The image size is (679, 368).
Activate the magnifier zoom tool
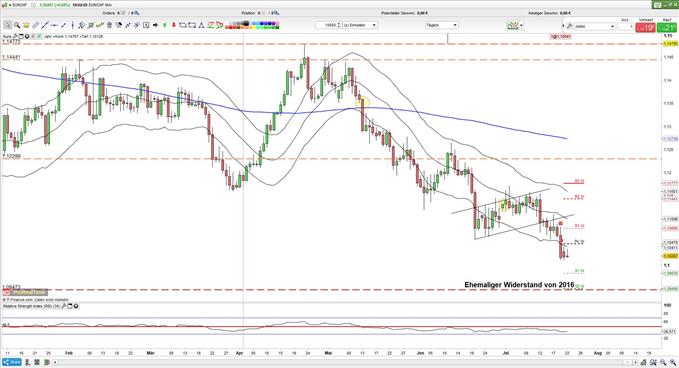coord(17,25)
